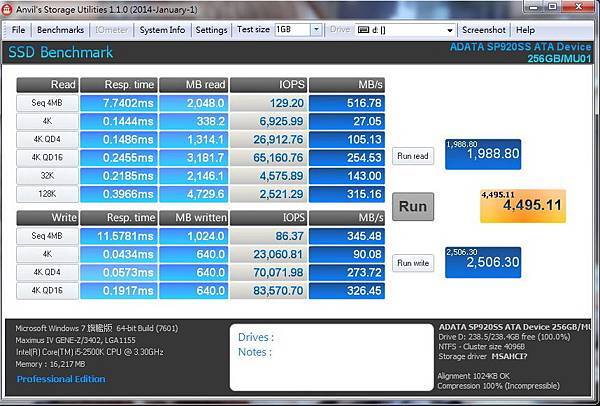Open the System Info menu
This screenshot has width=600, height=406.
coord(162,30)
